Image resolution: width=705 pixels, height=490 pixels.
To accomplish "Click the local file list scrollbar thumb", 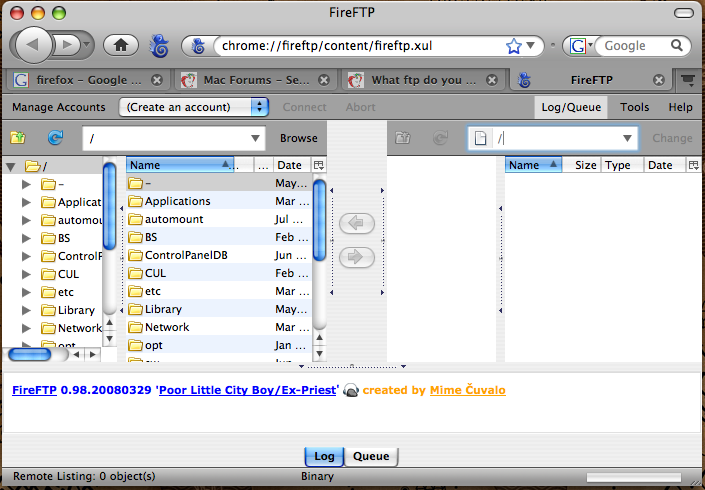I will pyautogui.click(x=319, y=220).
